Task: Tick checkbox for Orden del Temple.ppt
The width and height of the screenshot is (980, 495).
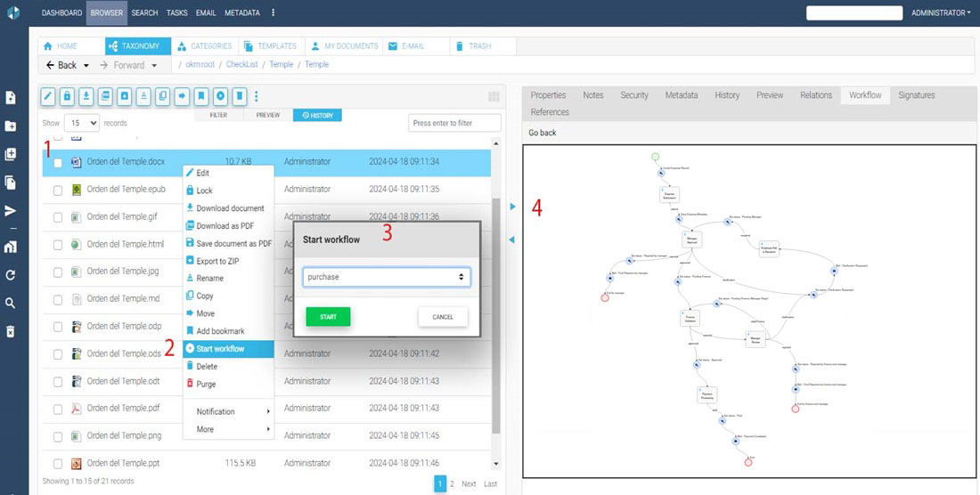Action: tap(58, 464)
